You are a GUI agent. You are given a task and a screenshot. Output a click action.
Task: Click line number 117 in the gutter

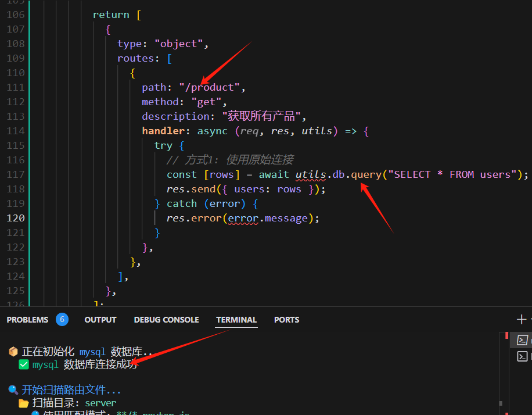[16, 174]
